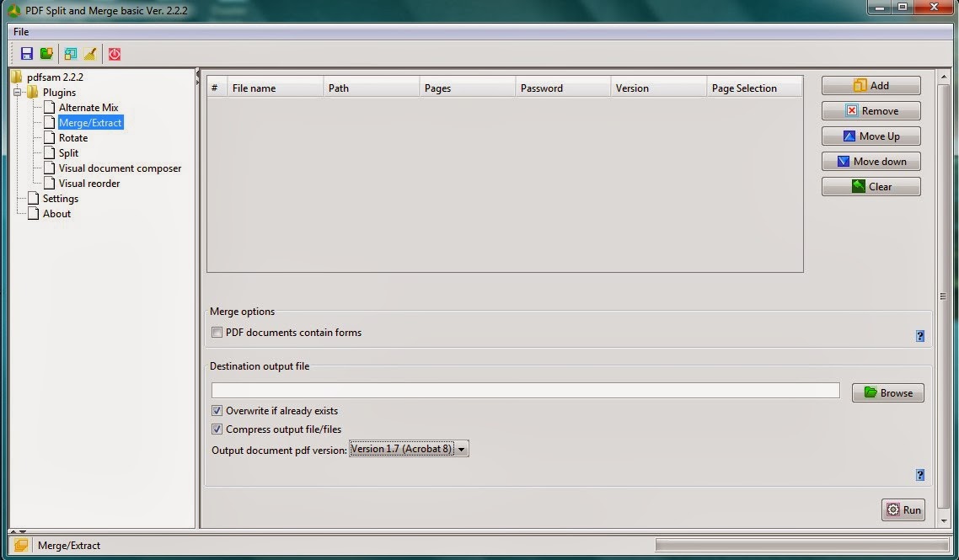
Task: Click the Destination output file help icon
Action: pyautogui.click(x=920, y=475)
